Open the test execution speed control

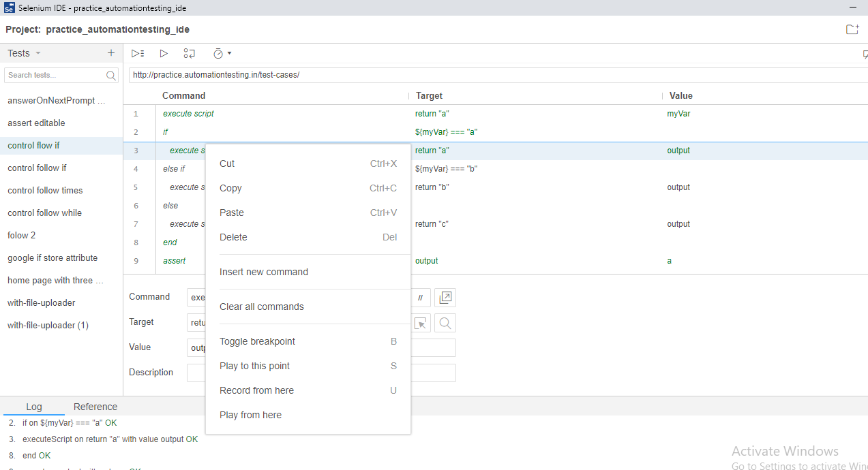(222, 53)
